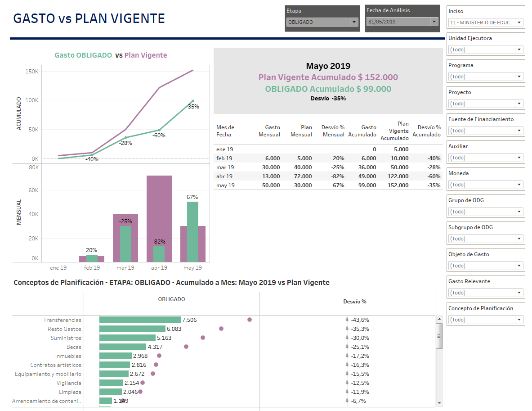Select the Suministros bar 5.163
The image size is (532, 411).
tap(127, 338)
